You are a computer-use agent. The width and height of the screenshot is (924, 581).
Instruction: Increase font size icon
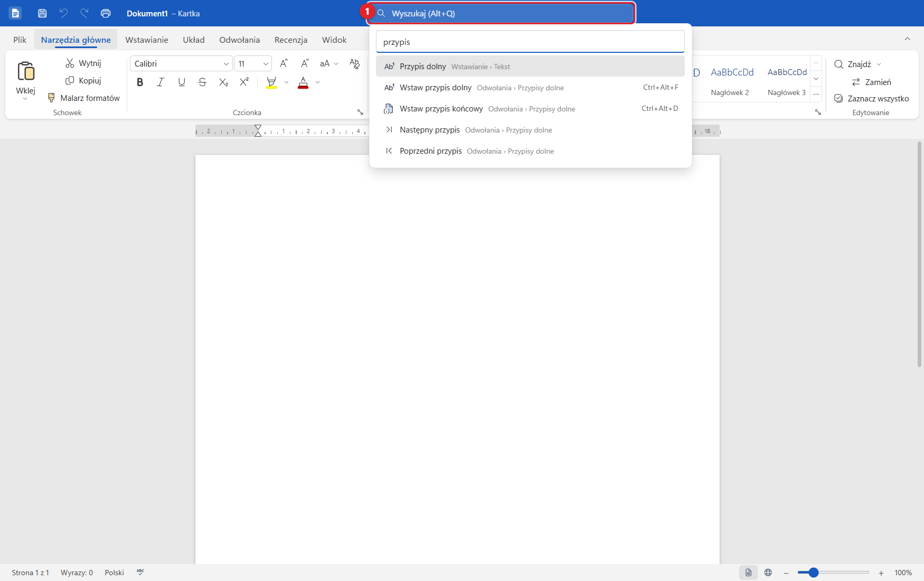[x=284, y=63]
